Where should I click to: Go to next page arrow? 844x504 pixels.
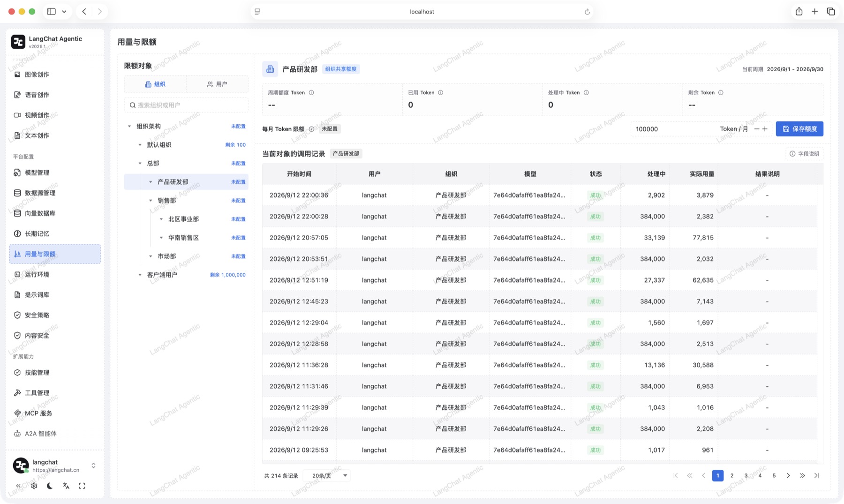[788, 475]
